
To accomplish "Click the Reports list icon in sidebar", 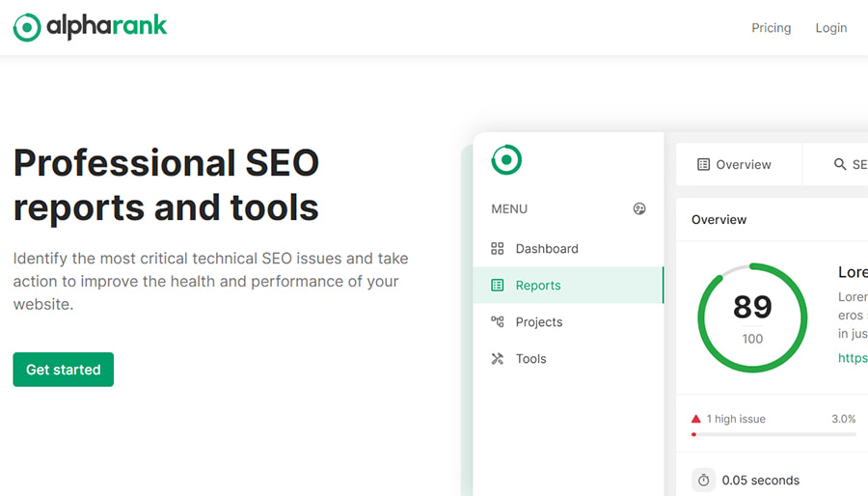I will (x=498, y=286).
